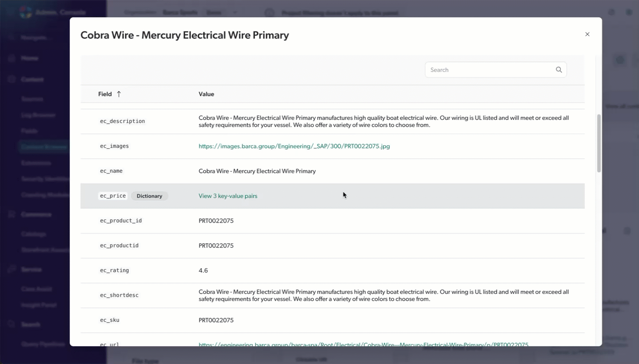This screenshot has width=639, height=364.
Task: Select the ec_description field name
Action: click(123, 121)
